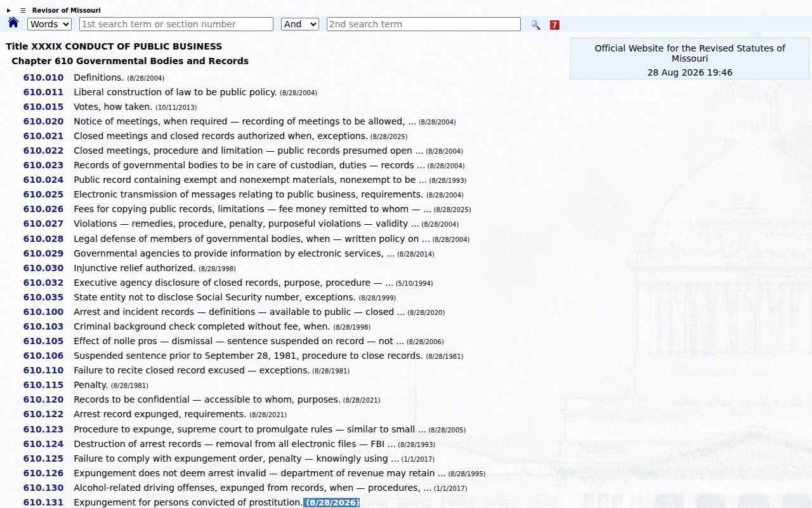Open section 610.035 link

pos(44,297)
